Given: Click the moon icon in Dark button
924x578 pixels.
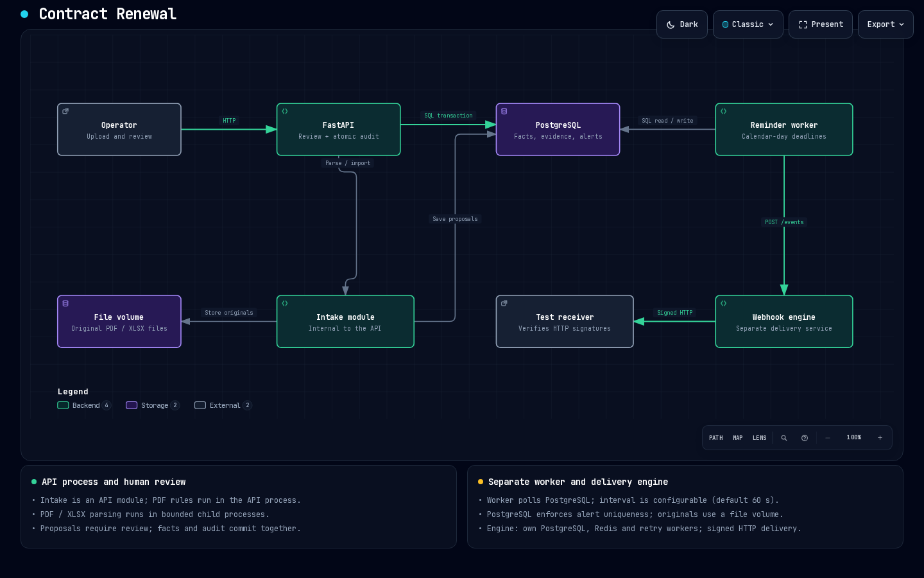Looking at the screenshot, I should (671, 24).
